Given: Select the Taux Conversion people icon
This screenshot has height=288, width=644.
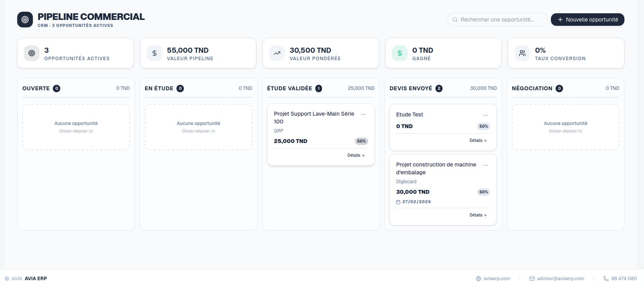Looking at the screenshot, I should click(x=522, y=53).
